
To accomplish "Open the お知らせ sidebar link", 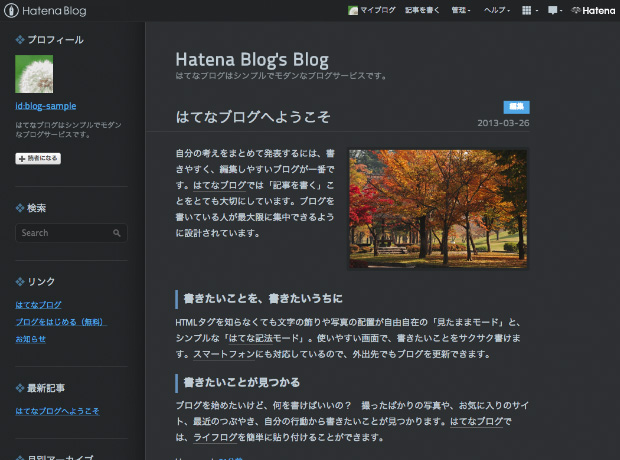I will tap(30, 339).
